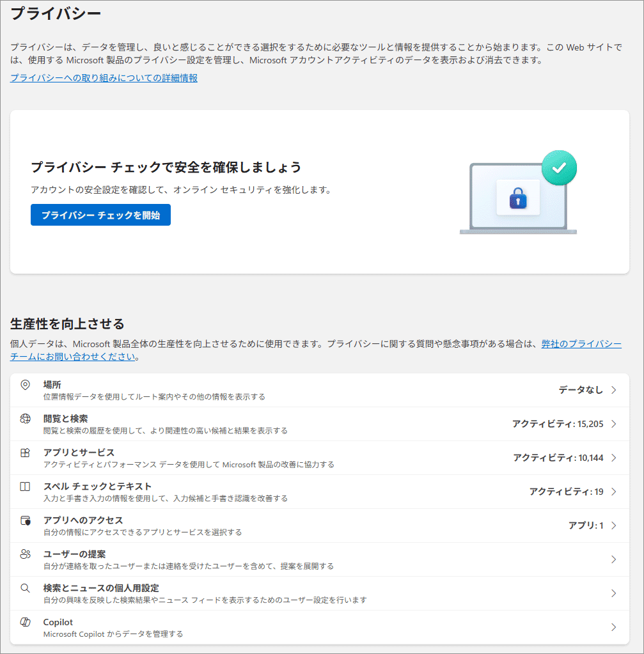Open the Copilot row chevron arrow

click(613, 627)
